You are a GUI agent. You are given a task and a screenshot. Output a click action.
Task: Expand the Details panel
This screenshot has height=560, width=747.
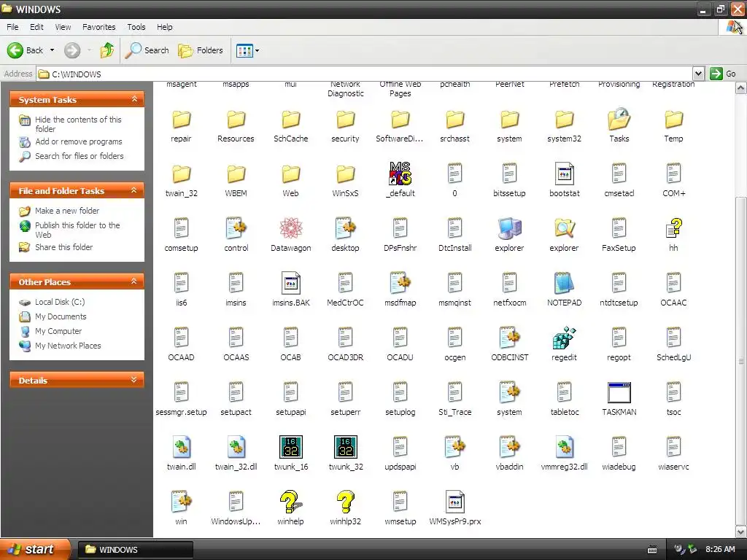tap(134, 380)
